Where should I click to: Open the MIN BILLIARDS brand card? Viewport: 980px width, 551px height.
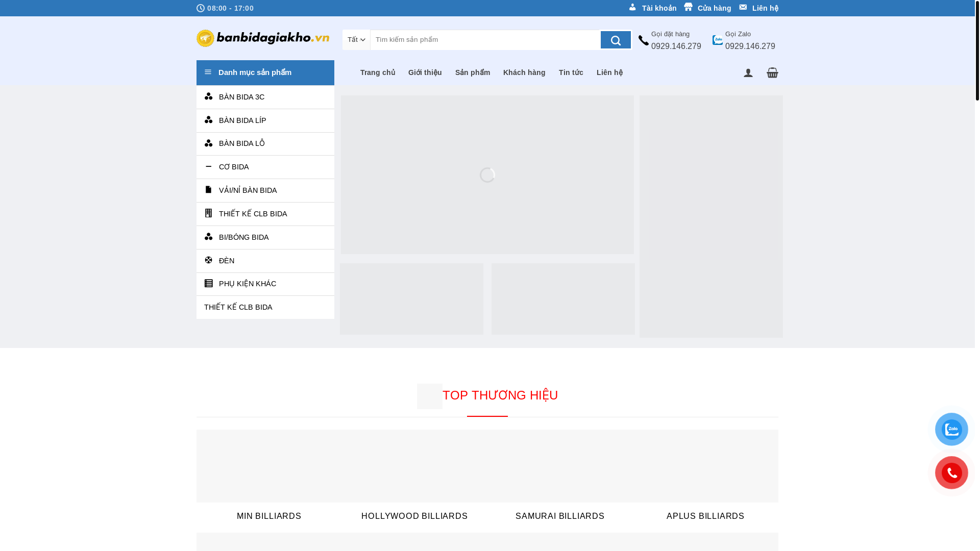[269, 477]
